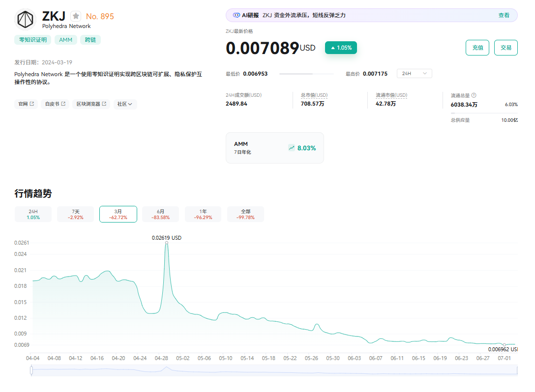Click the 24H成交额 value 2489.84

(236, 104)
